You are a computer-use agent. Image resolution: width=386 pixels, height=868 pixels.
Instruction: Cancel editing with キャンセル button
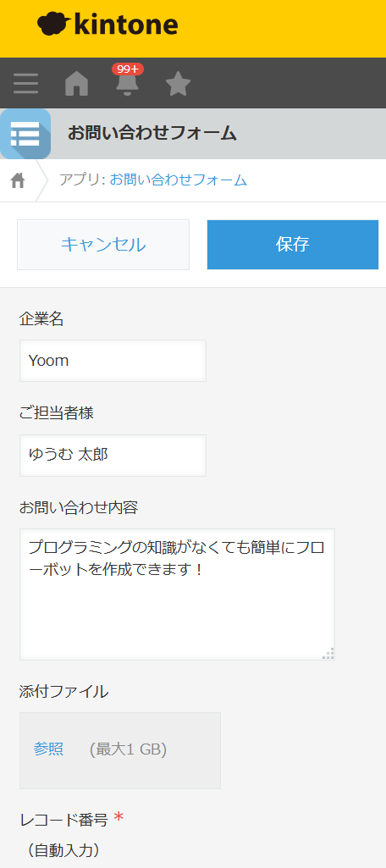103,245
